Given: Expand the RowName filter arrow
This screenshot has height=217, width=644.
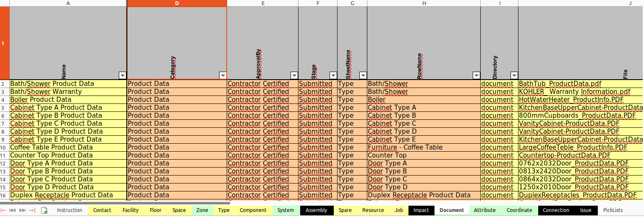Looking at the screenshot, I should [476, 75].
